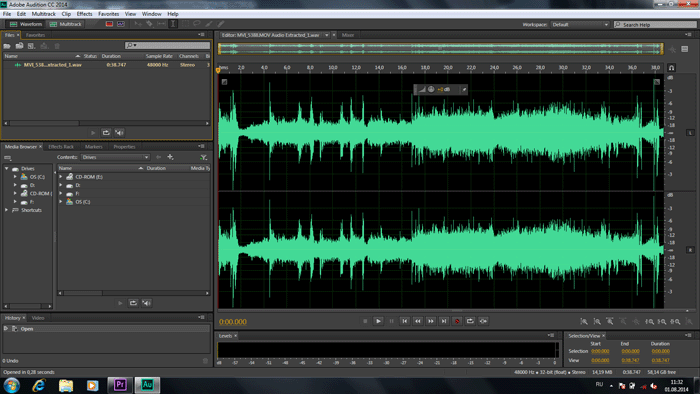The width and height of the screenshot is (700, 394).
Task: Play selected file in Files panel
Action: click(93, 133)
